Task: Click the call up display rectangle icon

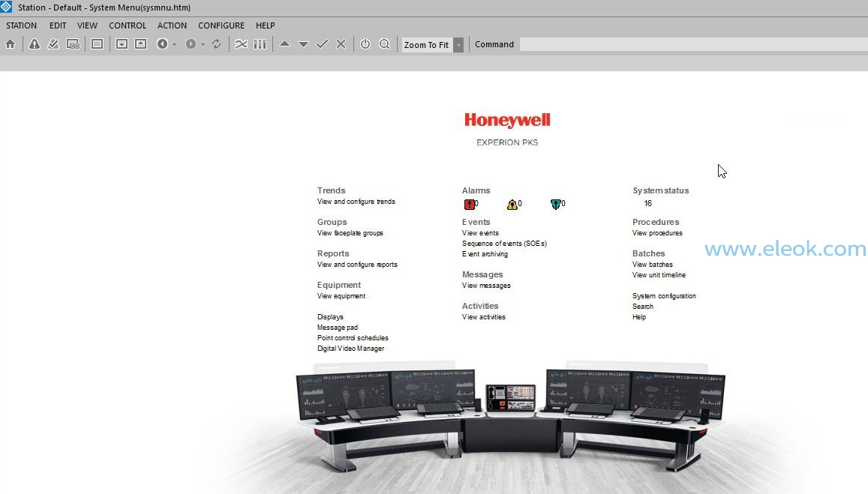Action: (x=97, y=44)
